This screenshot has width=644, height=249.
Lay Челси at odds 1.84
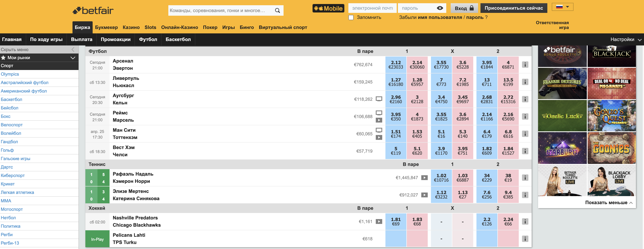508,151
